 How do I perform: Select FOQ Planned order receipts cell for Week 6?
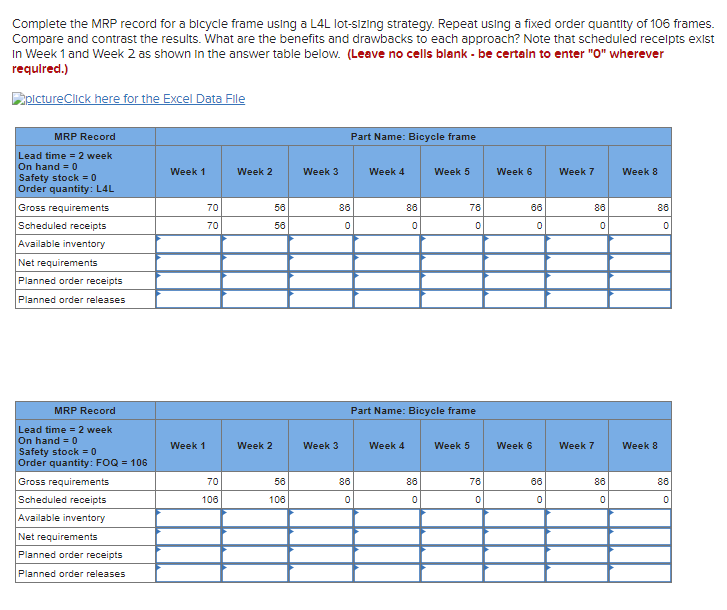point(514,555)
